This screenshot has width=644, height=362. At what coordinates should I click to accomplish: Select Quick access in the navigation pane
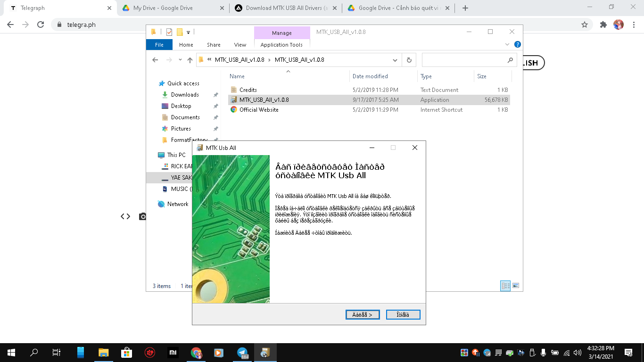[x=183, y=83]
